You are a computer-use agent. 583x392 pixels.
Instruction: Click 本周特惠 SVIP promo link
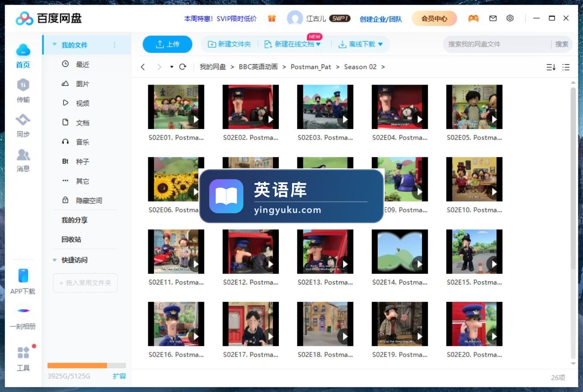tap(220, 19)
